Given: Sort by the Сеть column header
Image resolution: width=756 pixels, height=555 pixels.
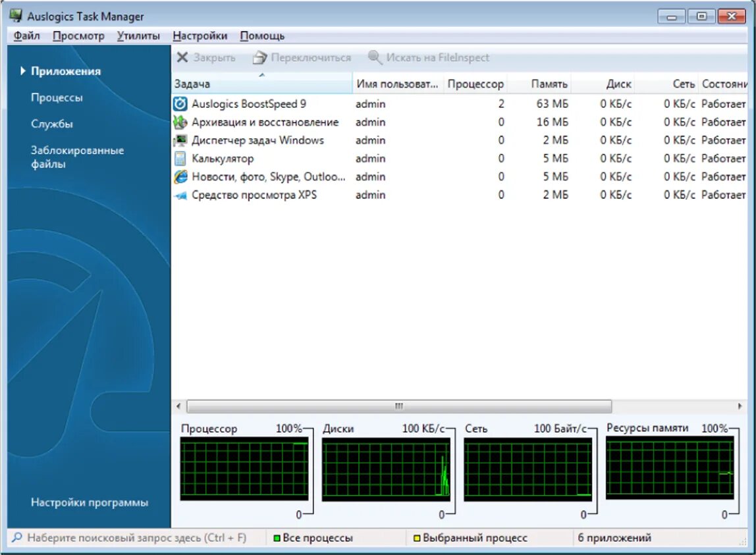Looking at the screenshot, I should 666,84.
